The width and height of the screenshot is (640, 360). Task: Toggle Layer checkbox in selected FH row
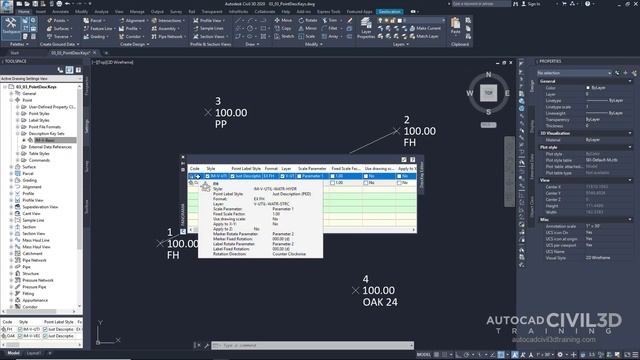pyautogui.click(x=282, y=176)
